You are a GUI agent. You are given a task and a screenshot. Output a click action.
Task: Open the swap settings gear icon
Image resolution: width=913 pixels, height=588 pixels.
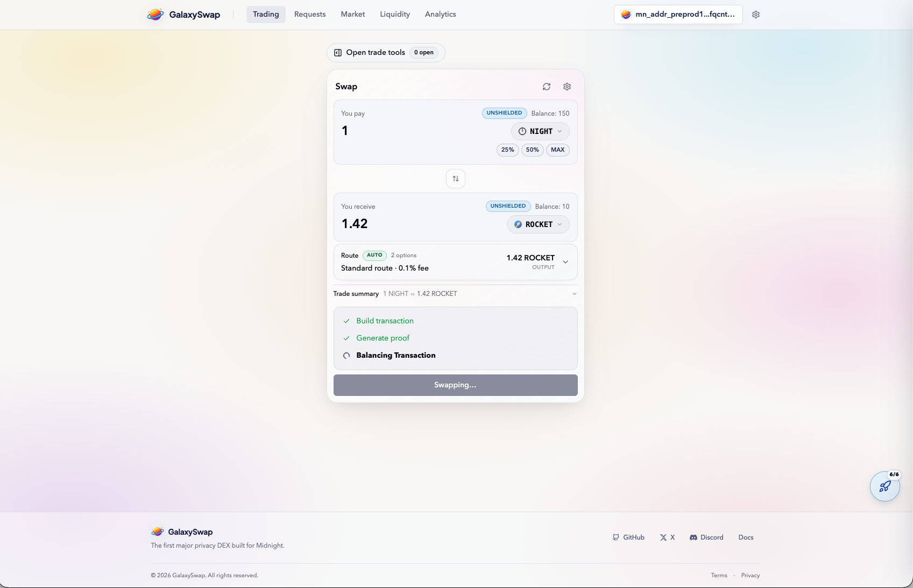pyautogui.click(x=567, y=86)
